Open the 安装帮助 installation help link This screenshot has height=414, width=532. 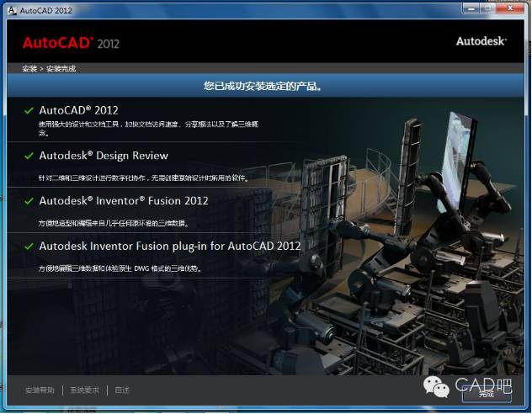point(40,390)
